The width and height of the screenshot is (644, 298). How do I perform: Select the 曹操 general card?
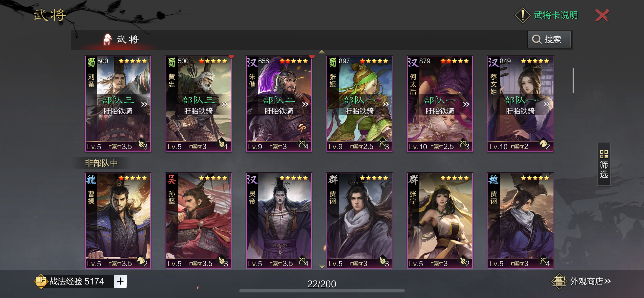118,220
